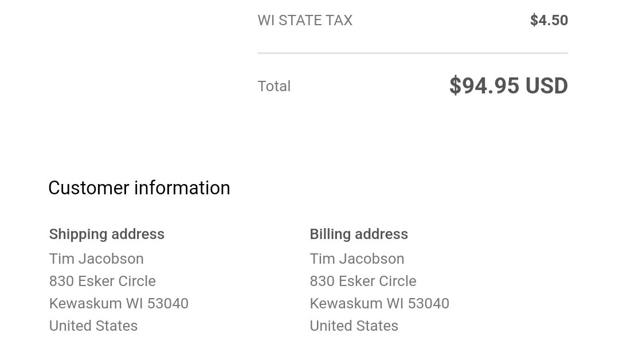
Task: Click United States under shipping address
Action: point(93,326)
